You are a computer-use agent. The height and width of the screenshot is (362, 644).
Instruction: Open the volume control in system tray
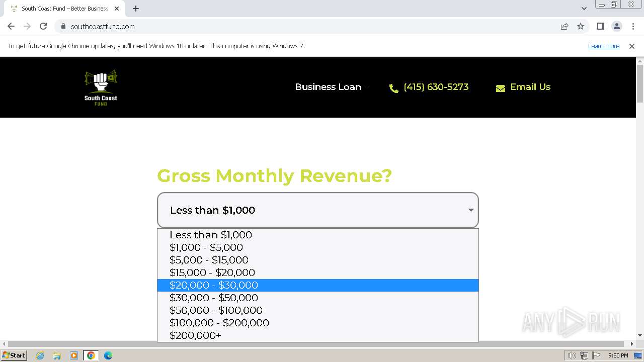[572, 355]
